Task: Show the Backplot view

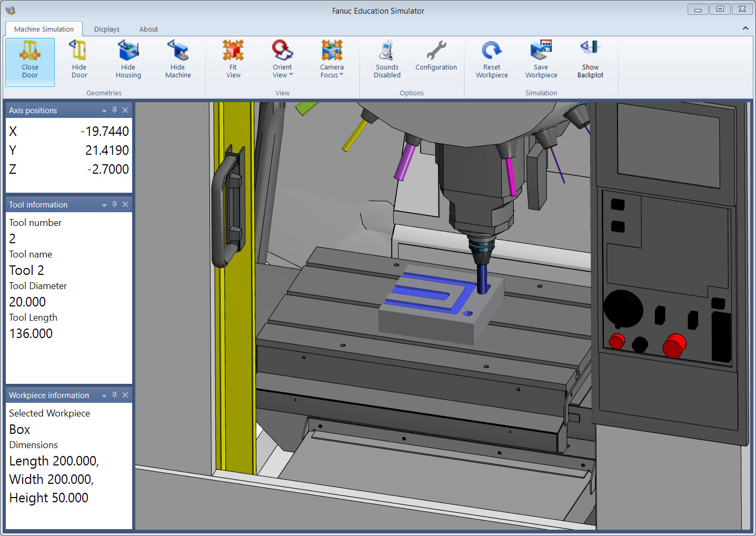Action: (590, 58)
